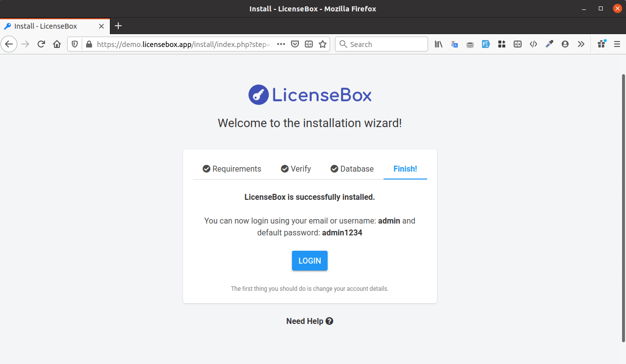The height and width of the screenshot is (364, 626).
Task: Open the Firefox hamburger menu
Action: click(x=617, y=44)
